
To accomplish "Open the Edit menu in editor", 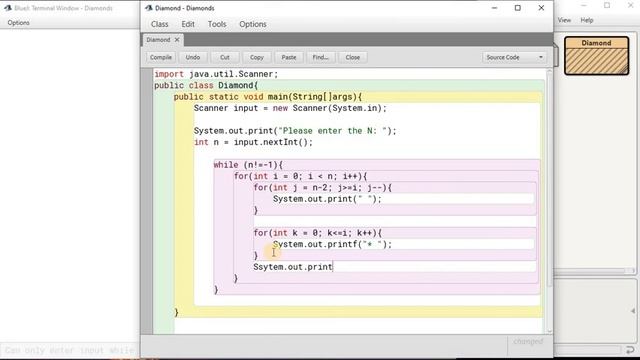I will coord(188,24).
